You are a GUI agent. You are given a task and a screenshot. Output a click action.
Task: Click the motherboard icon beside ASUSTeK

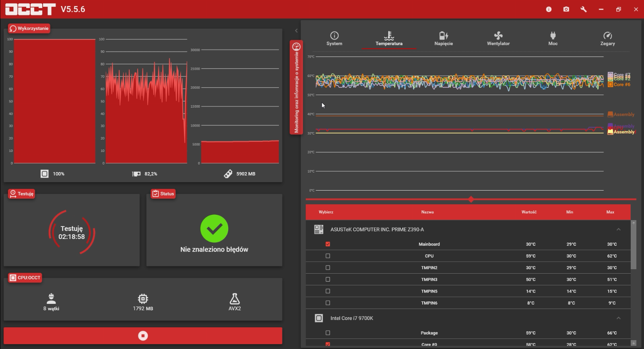[x=319, y=229]
